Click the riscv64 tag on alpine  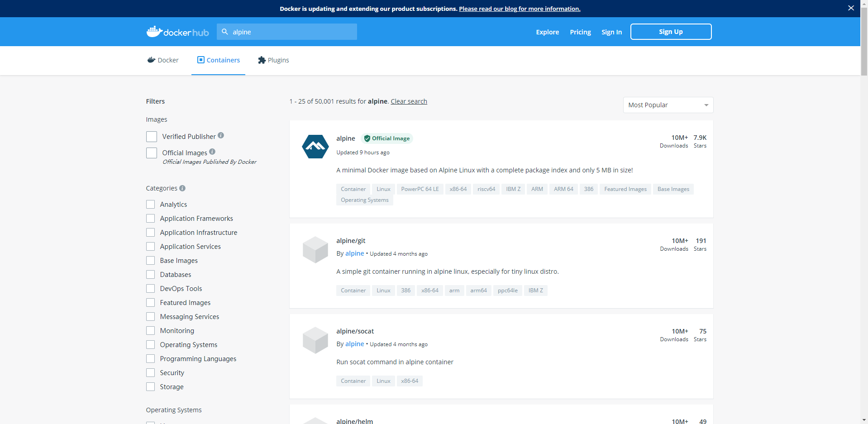click(x=486, y=189)
